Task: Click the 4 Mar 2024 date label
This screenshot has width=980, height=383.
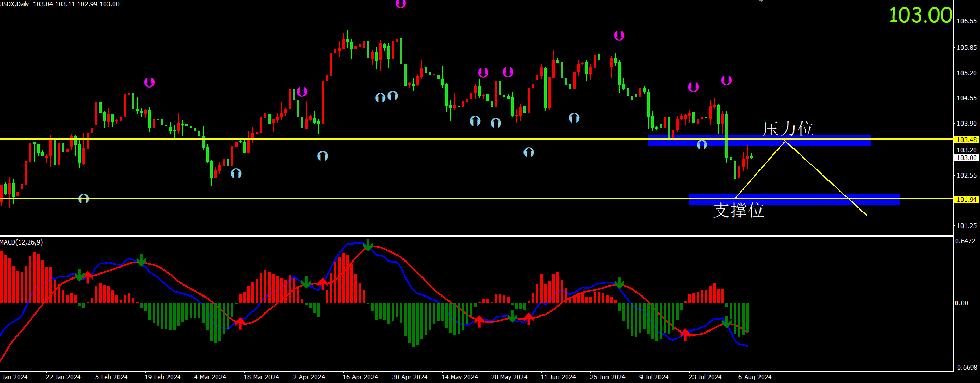Action: pos(210,377)
